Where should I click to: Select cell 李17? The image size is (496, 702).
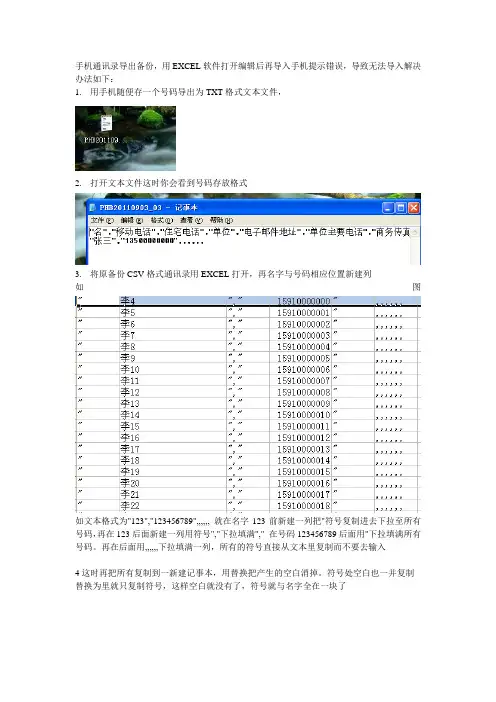(173, 449)
